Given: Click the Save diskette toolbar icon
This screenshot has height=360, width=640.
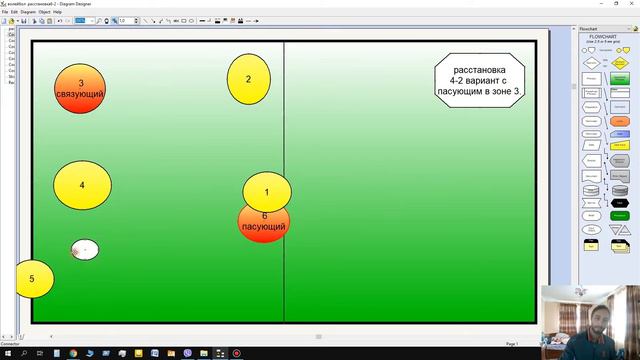Looking at the screenshot, I should point(24,21).
